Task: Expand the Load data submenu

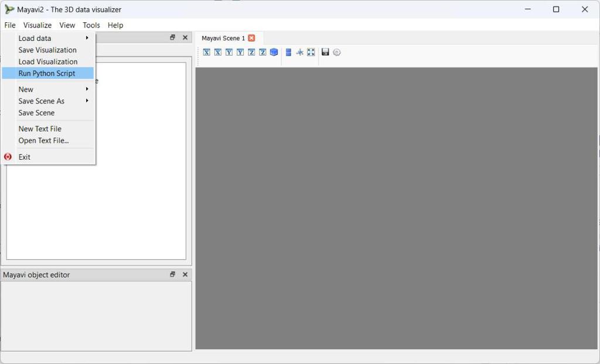Action: coord(35,37)
